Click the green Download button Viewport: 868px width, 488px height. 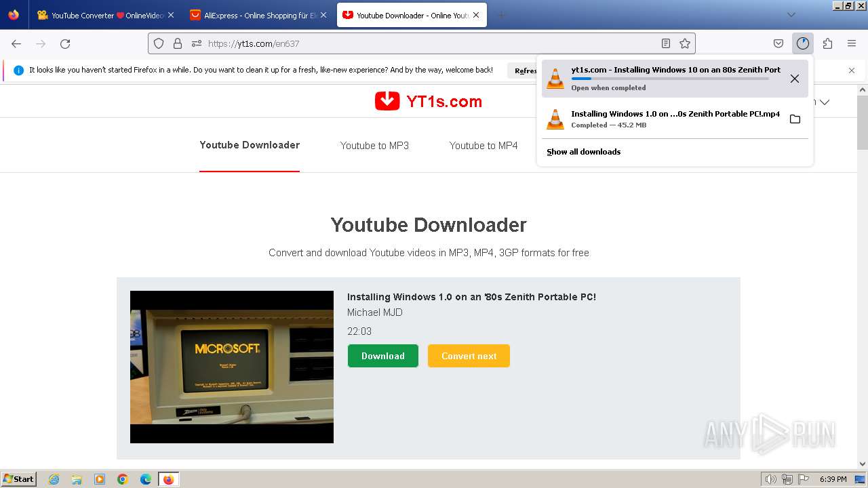(x=383, y=356)
